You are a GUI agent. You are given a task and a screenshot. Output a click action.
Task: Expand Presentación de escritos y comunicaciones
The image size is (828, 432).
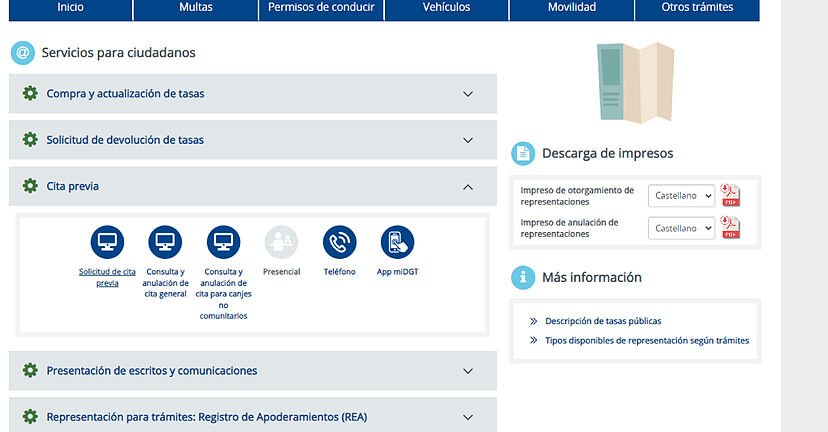pyautogui.click(x=467, y=371)
